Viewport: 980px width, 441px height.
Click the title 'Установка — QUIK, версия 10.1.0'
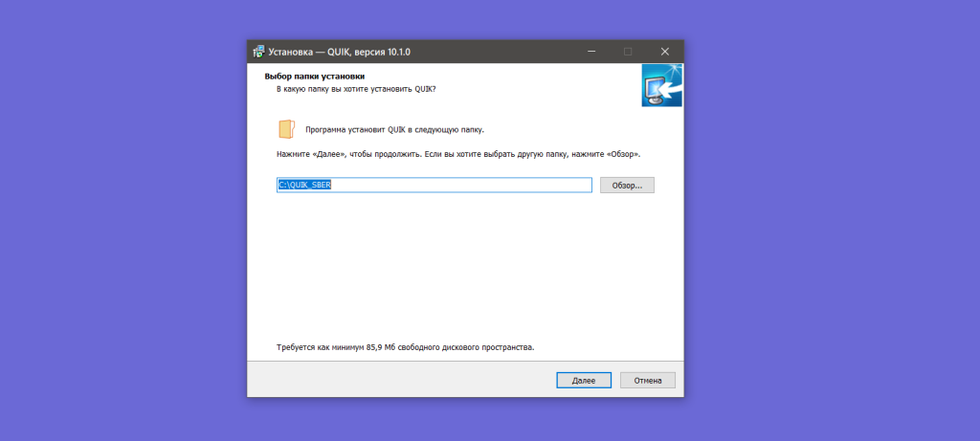(x=340, y=52)
